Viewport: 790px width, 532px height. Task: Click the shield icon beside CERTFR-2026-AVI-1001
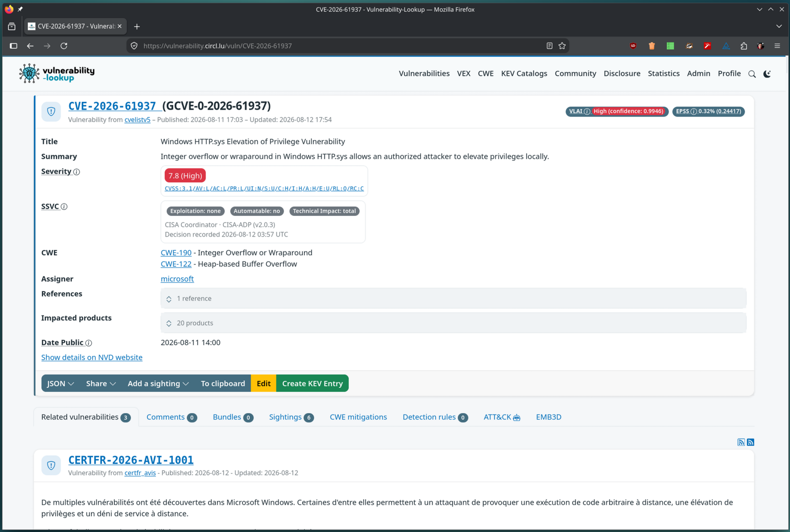tap(51, 466)
